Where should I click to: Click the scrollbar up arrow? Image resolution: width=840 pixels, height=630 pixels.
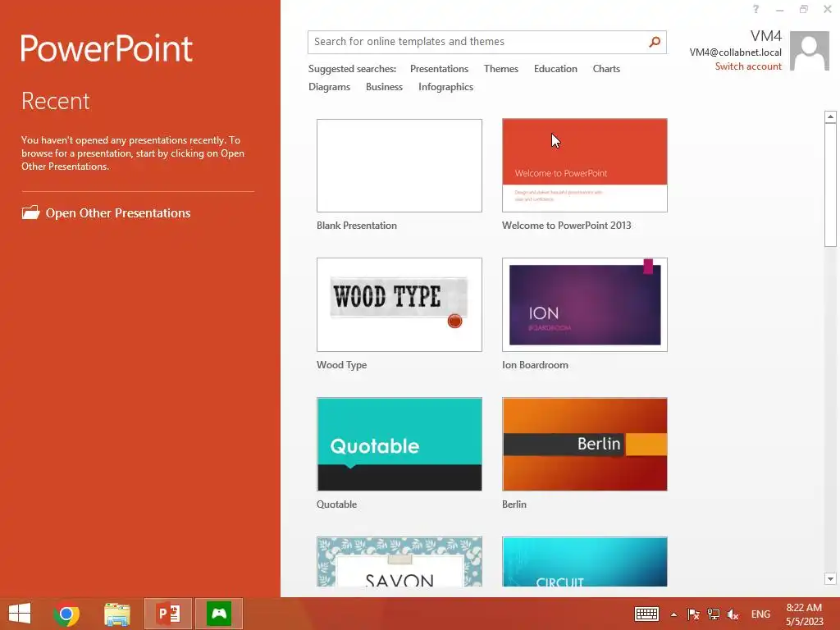(x=830, y=116)
